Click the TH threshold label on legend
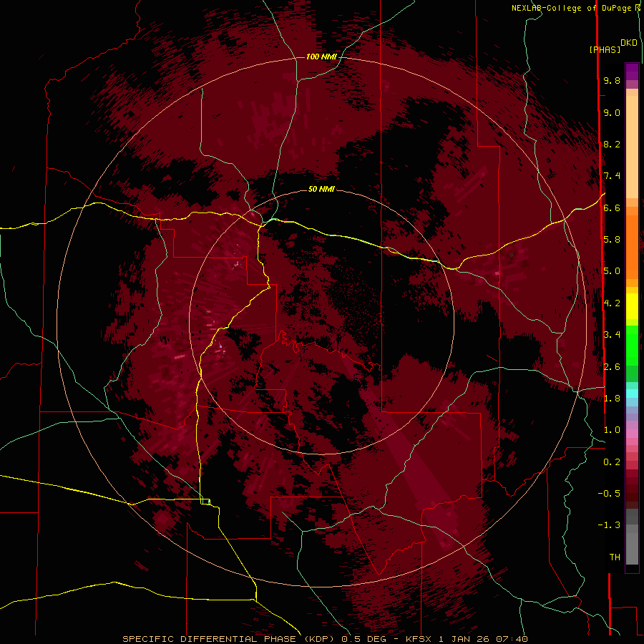 coord(615,557)
